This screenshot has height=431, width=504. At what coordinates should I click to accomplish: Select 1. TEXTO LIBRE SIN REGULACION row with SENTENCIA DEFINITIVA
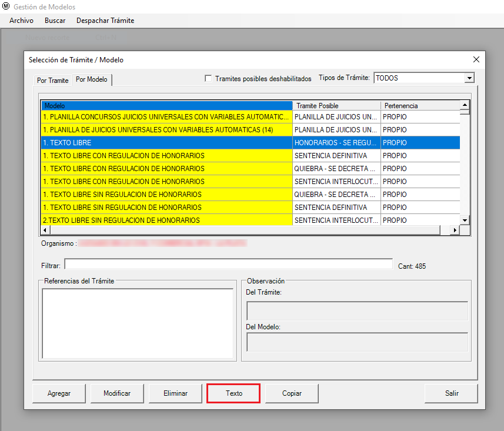pyautogui.click(x=251, y=208)
